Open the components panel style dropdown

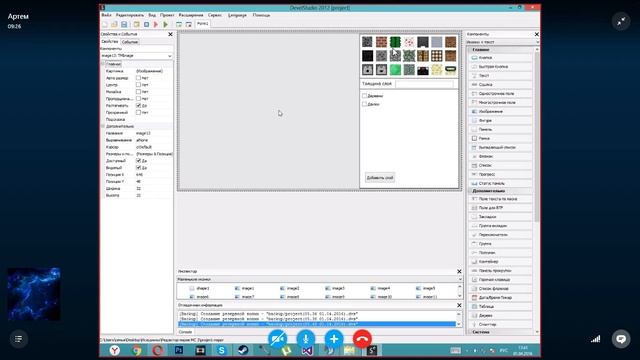click(x=502, y=42)
